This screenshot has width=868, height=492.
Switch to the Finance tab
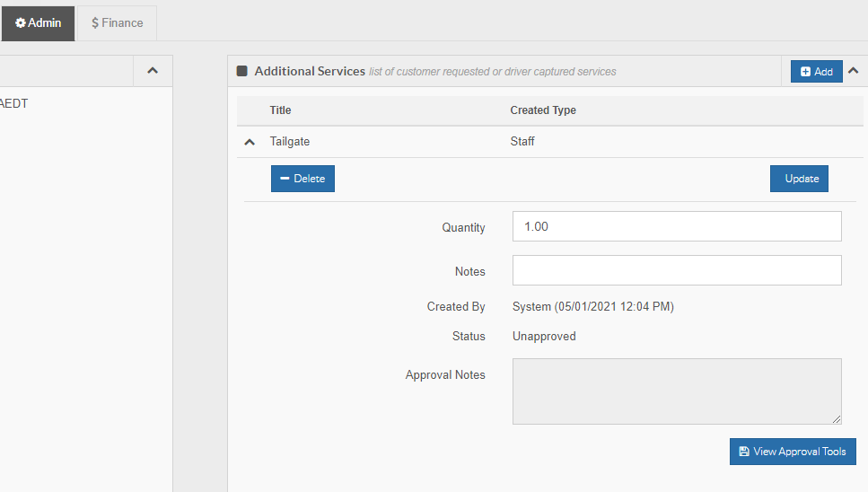coord(118,23)
